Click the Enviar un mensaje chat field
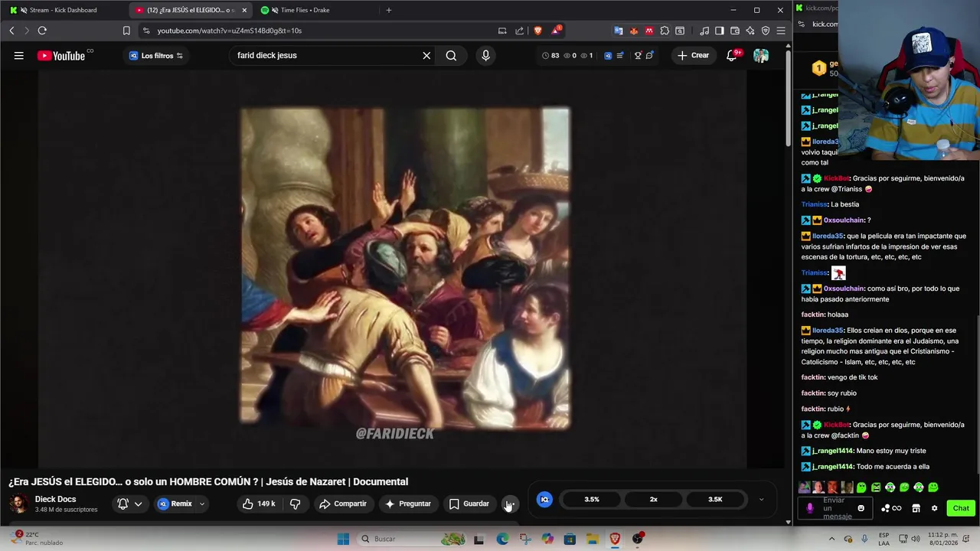The image size is (980, 551). pos(835,508)
